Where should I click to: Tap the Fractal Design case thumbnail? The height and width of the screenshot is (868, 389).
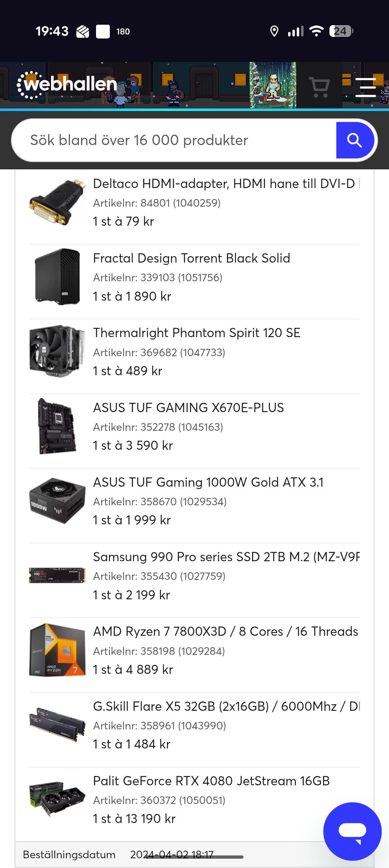(x=58, y=277)
